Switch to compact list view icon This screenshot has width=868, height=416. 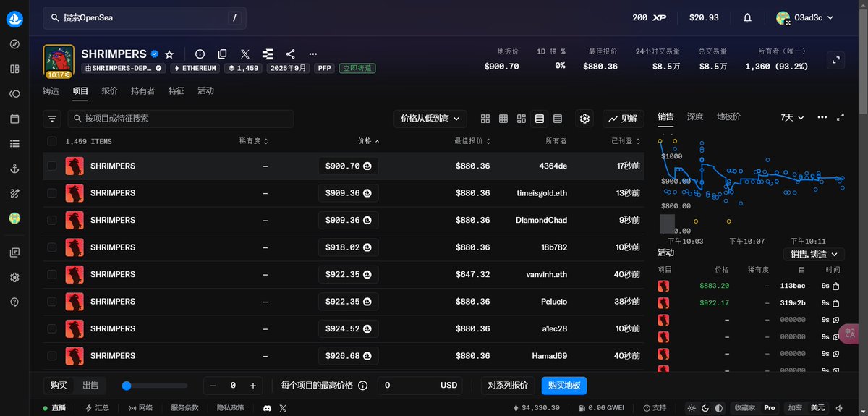click(558, 119)
